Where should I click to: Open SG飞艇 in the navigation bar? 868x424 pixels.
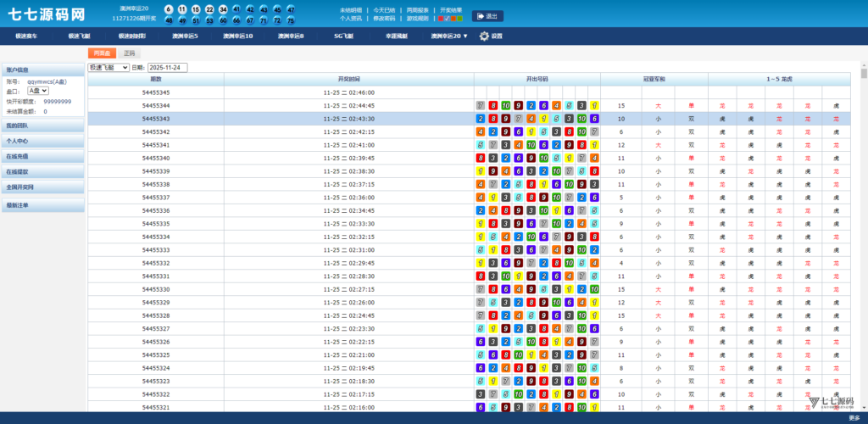pos(343,36)
